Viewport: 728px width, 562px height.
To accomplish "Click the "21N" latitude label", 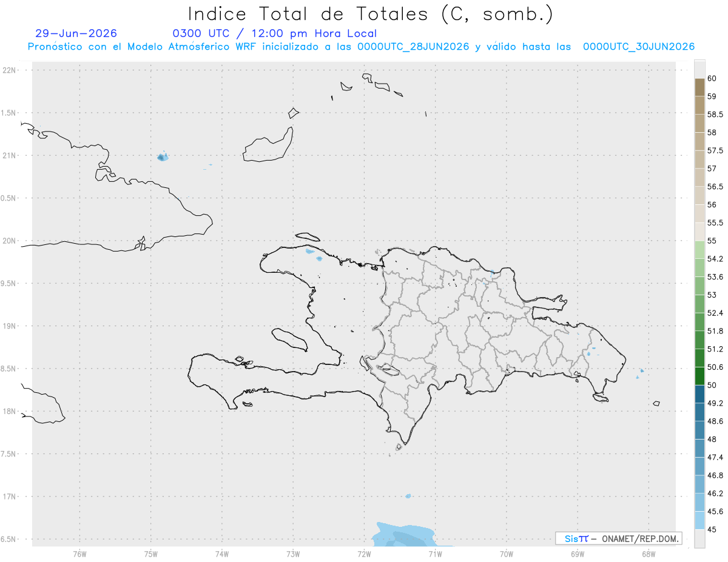I will [10, 156].
